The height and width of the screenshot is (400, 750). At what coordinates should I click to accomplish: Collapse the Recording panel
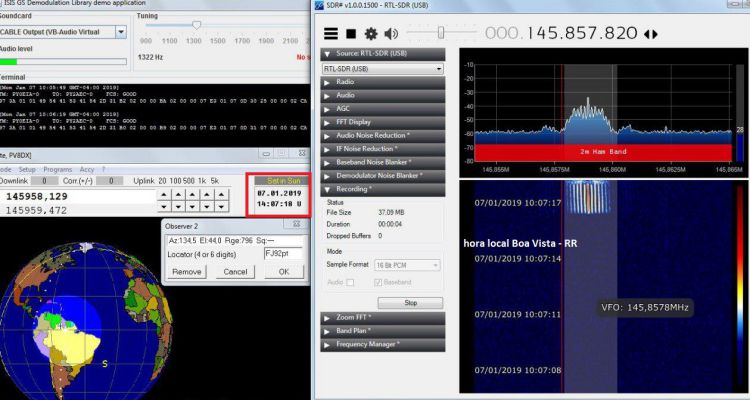coord(383,189)
